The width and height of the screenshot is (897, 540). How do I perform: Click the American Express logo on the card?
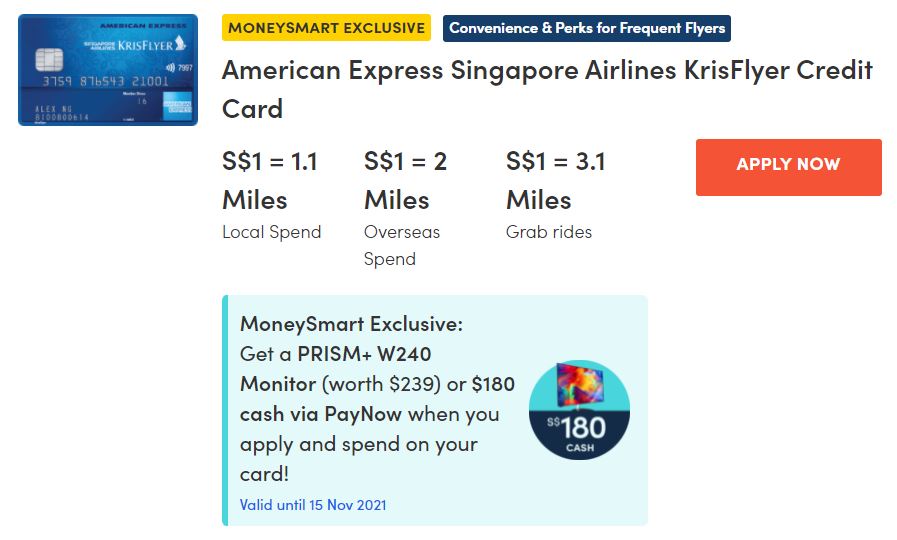(x=179, y=107)
